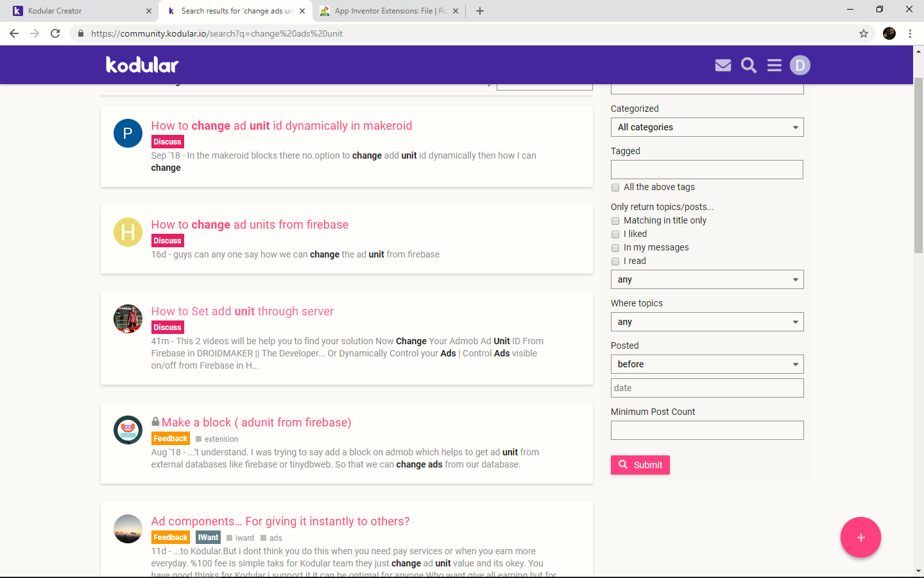Click the browser forward arrow

click(35, 33)
